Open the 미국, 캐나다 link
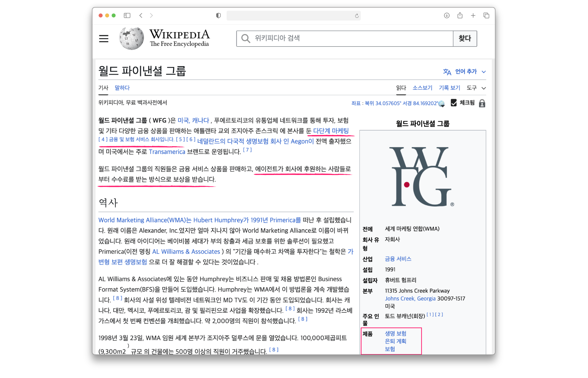588x378 pixels. (x=193, y=120)
